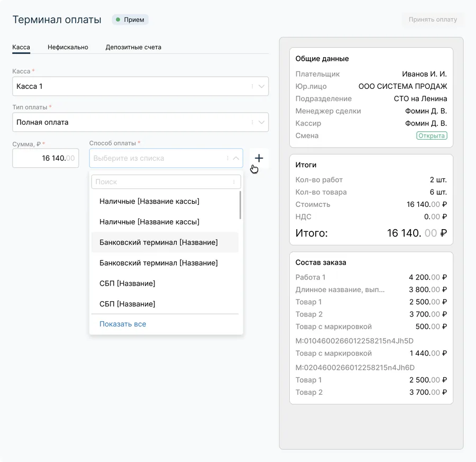Click the Поиск search field

(x=166, y=182)
